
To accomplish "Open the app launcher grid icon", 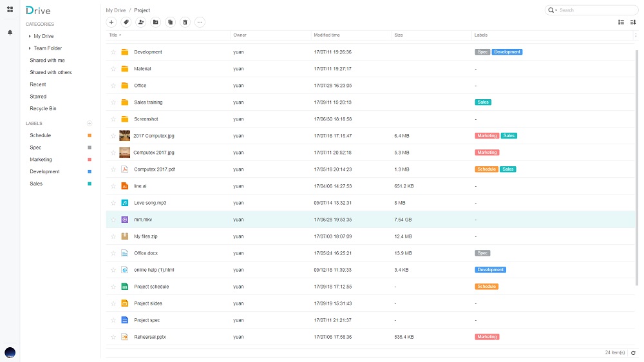I will [x=10, y=10].
